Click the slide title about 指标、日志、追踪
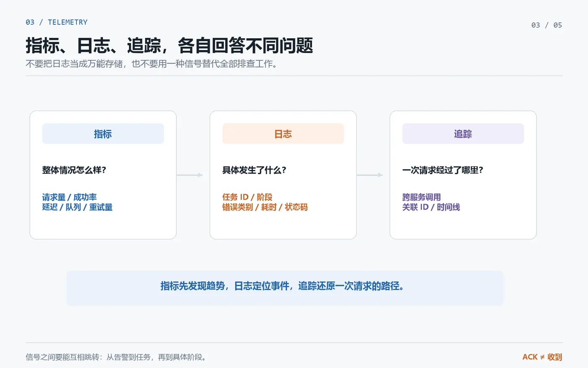The height and width of the screenshot is (368, 588). (169, 45)
